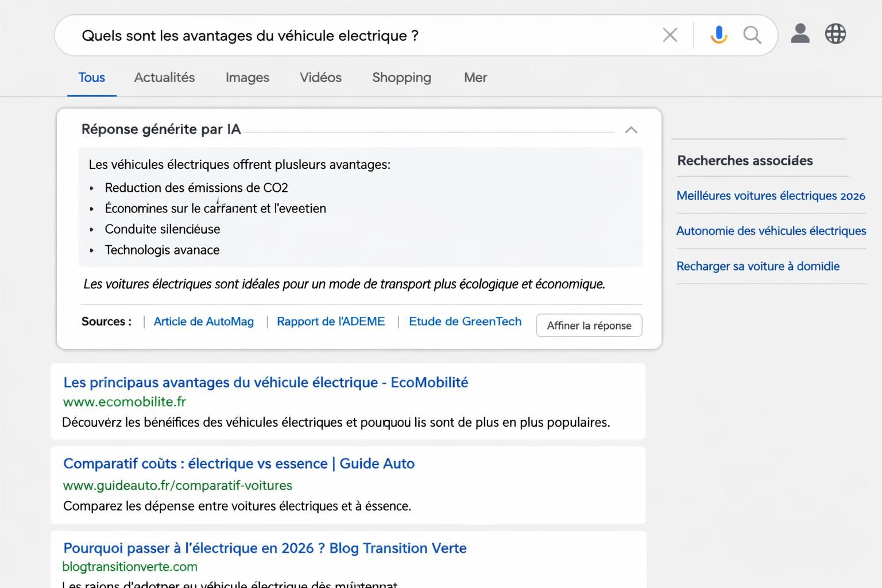The width and height of the screenshot is (882, 588).
Task: Open the Blog Transition Verte result
Action: coord(264,548)
